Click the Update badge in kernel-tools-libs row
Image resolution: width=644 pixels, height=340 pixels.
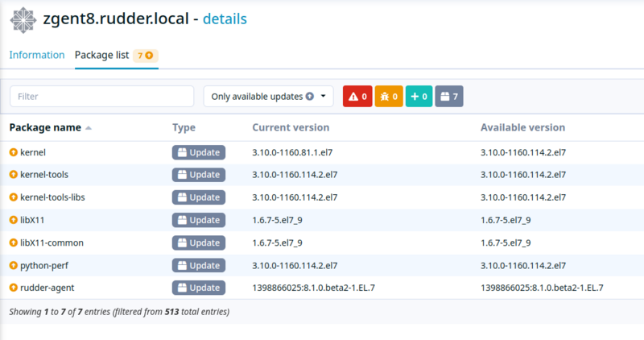tap(199, 197)
